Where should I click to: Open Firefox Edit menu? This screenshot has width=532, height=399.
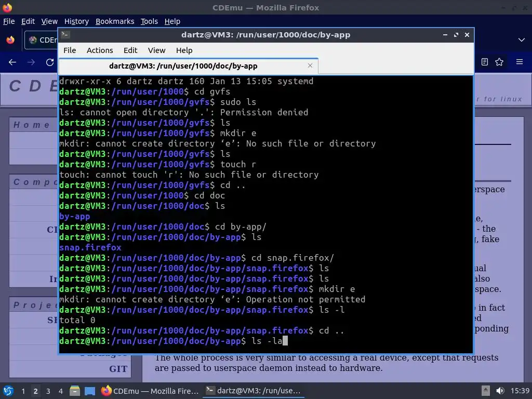pyautogui.click(x=28, y=21)
